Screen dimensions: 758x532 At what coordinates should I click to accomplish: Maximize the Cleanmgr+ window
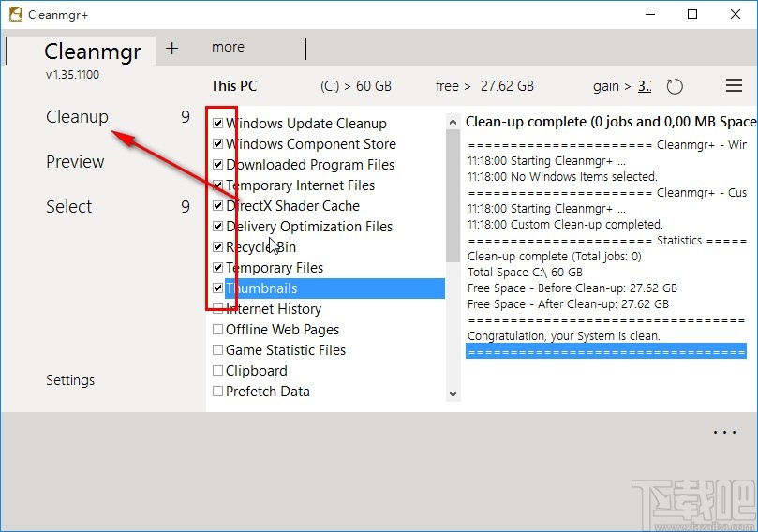[x=692, y=14]
